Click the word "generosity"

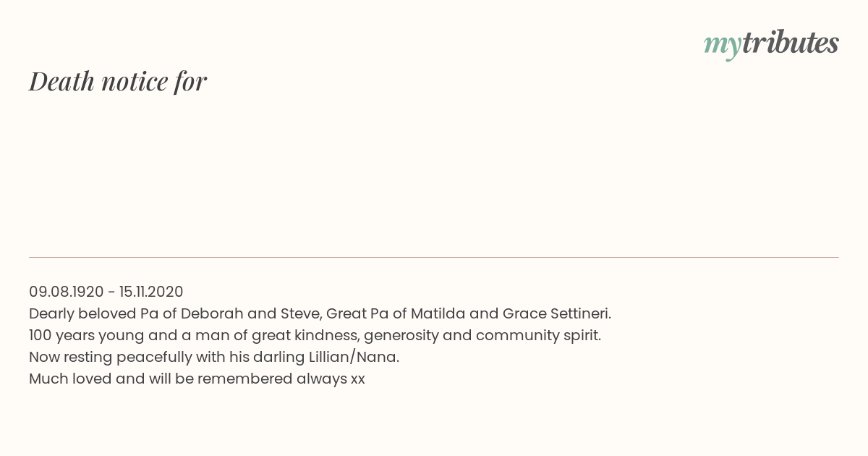click(404, 335)
